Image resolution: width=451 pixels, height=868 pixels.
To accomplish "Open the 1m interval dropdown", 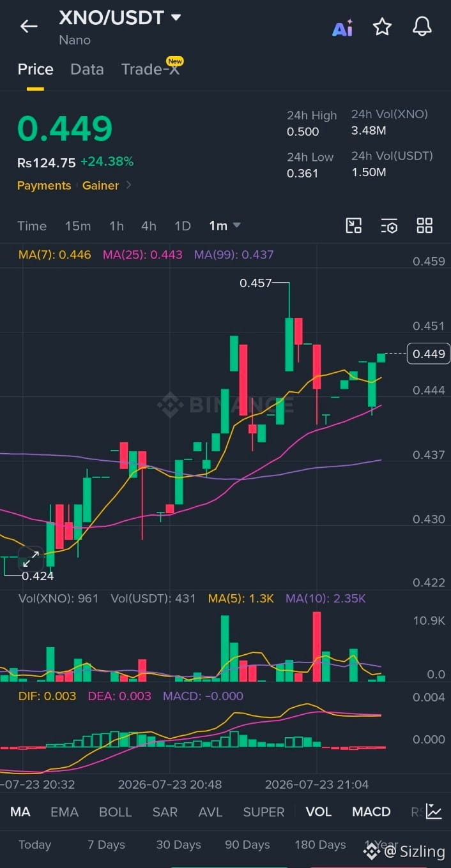I will (225, 225).
